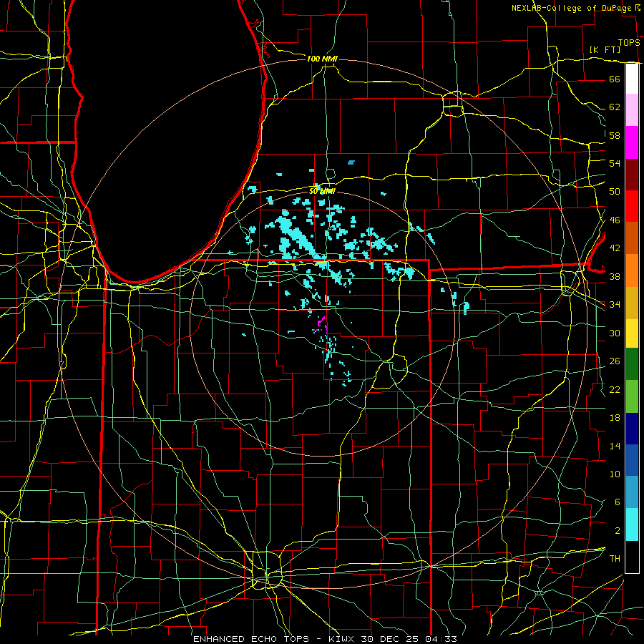
Task: Click the light orange legend swatch
Action: tap(632, 270)
